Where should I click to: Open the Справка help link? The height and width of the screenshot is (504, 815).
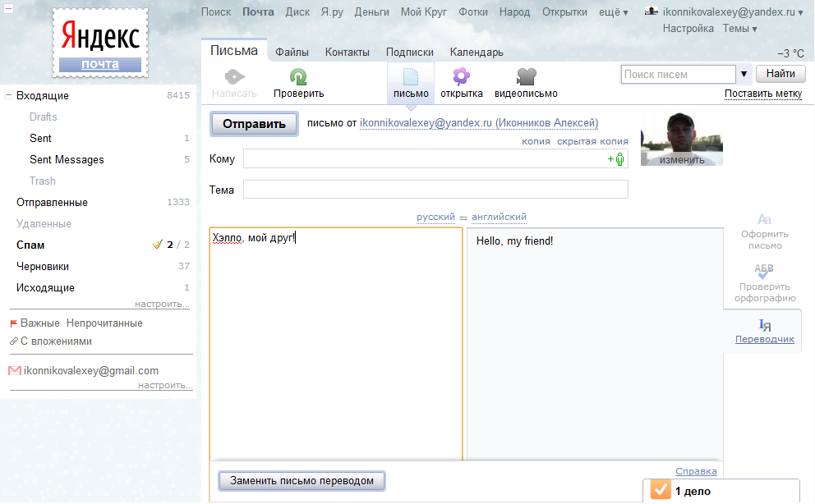coord(696,471)
